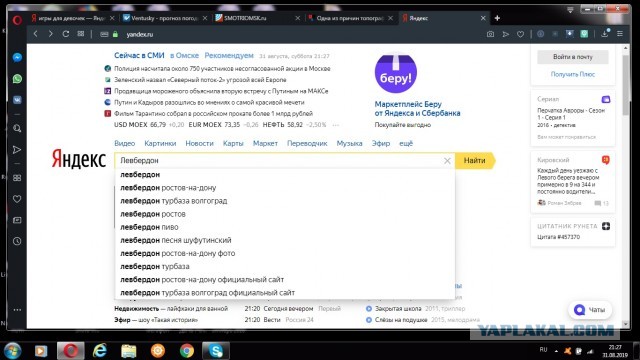The height and width of the screenshot is (360, 640).
Task: Select suggestion левбердон турбаза волгоград
Action: coord(285,201)
